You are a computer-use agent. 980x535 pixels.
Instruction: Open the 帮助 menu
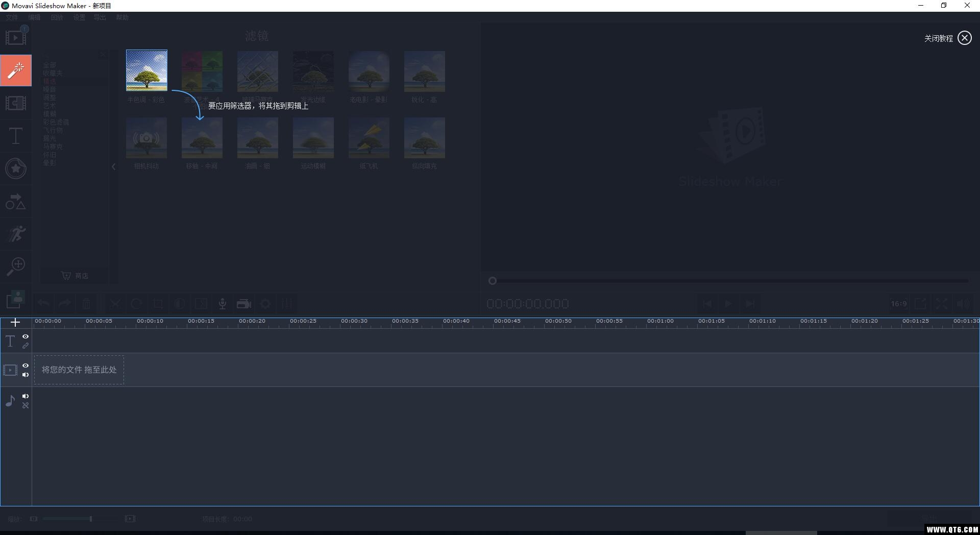[x=122, y=17]
